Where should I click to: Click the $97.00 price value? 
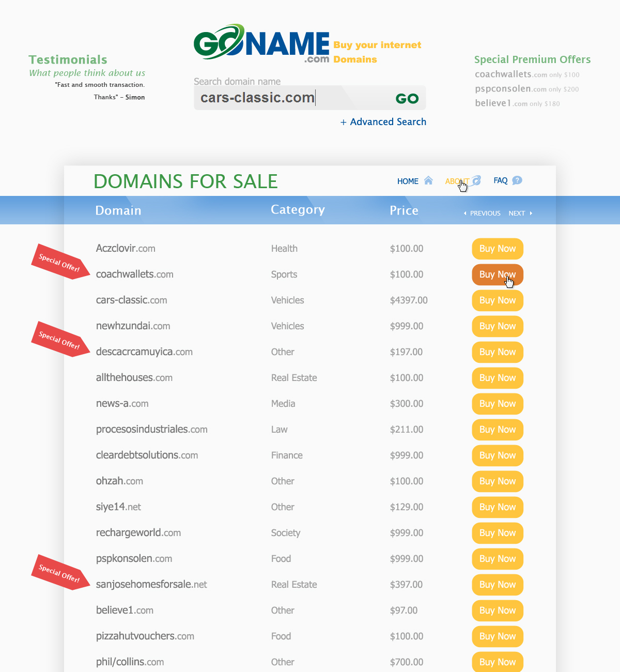404,610
